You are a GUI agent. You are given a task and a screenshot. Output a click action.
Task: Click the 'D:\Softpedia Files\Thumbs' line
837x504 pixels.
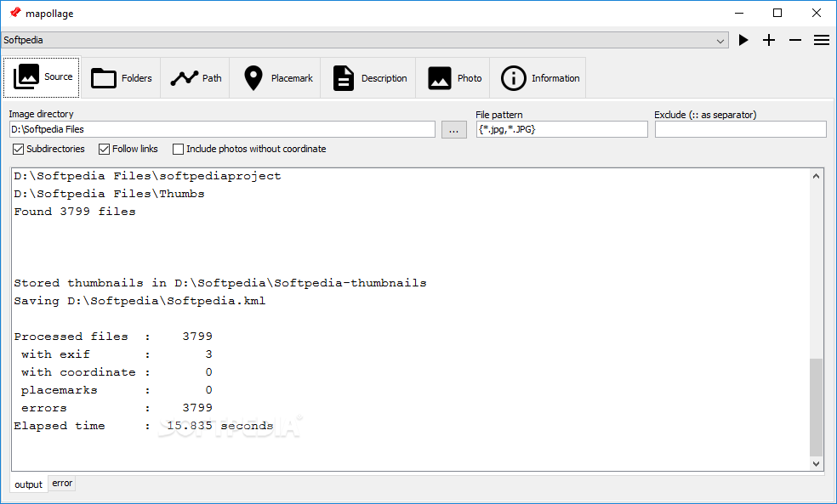tap(109, 194)
